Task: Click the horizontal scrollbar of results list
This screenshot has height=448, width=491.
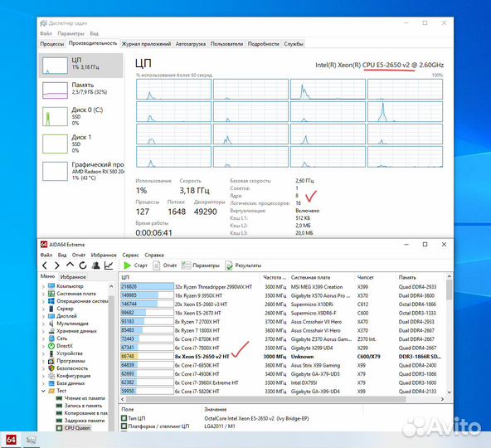Action: [x=265, y=399]
